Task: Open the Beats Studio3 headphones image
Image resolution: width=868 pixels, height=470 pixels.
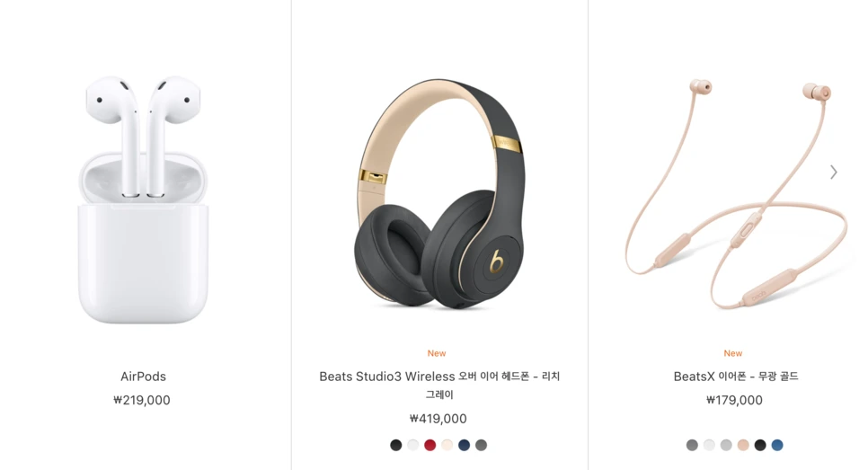Action: point(439,194)
